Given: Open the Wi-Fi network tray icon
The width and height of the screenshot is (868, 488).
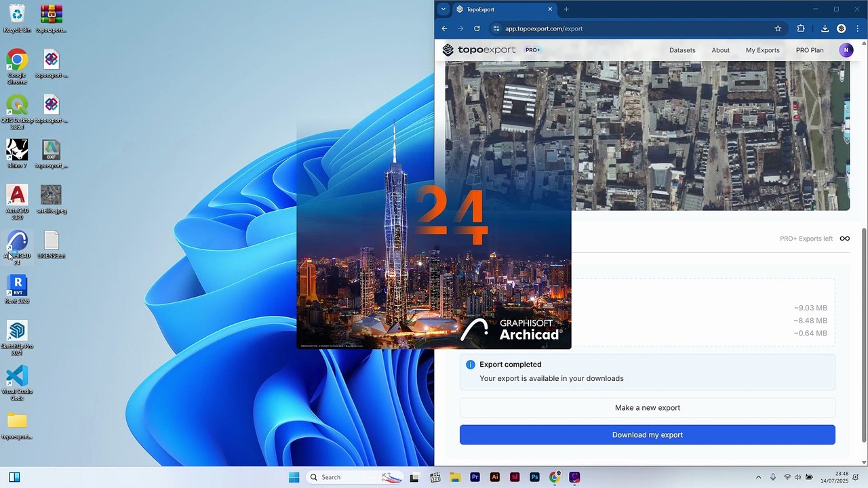Looking at the screenshot, I should (x=787, y=477).
